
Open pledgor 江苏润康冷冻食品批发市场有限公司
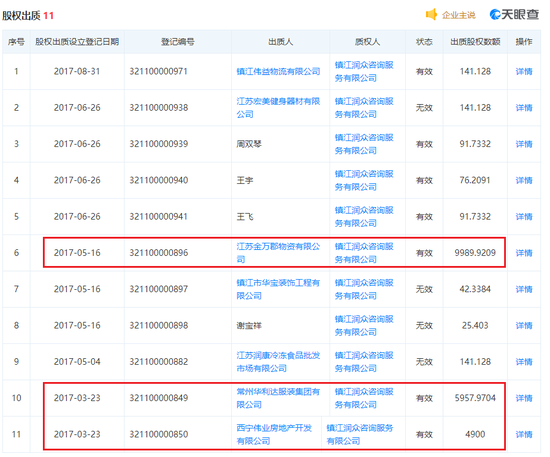278,362
